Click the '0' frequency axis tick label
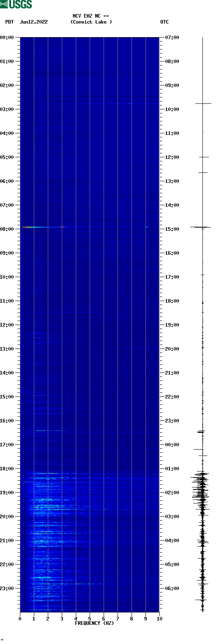This screenshot has width=220, height=644. [20, 619]
